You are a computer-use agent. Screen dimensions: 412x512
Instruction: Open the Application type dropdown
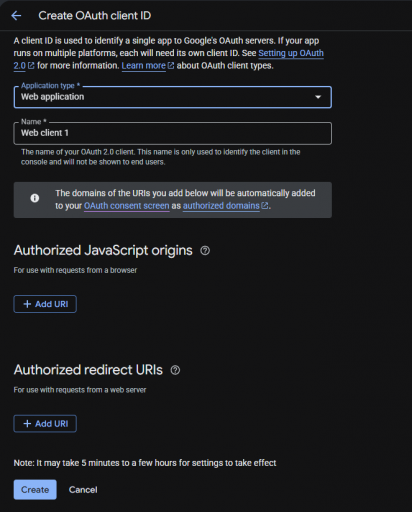click(173, 97)
